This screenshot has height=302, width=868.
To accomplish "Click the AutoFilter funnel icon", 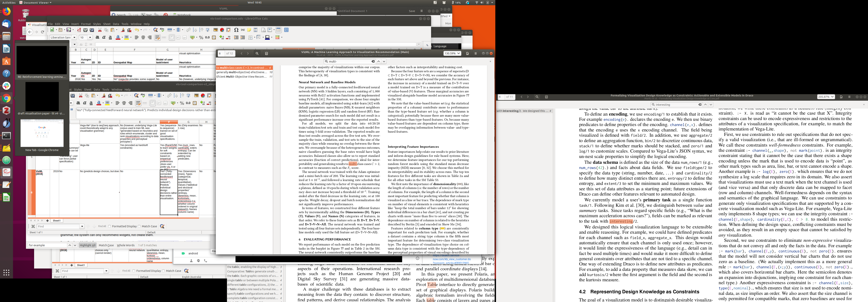I will click(x=208, y=30).
